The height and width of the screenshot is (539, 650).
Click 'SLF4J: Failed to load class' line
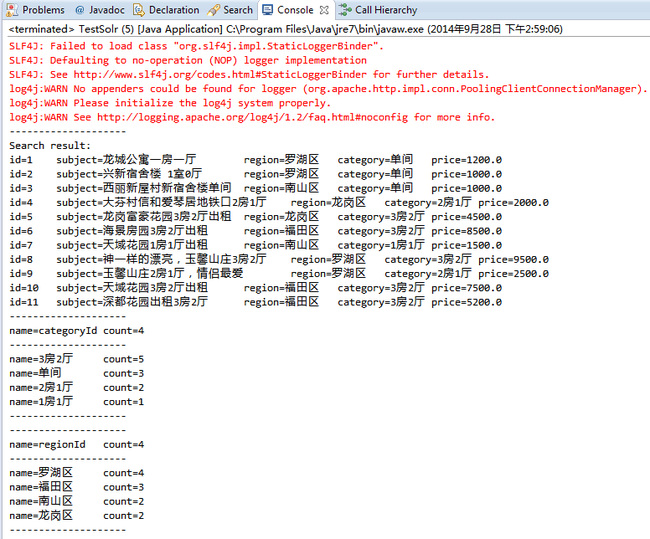click(196, 46)
